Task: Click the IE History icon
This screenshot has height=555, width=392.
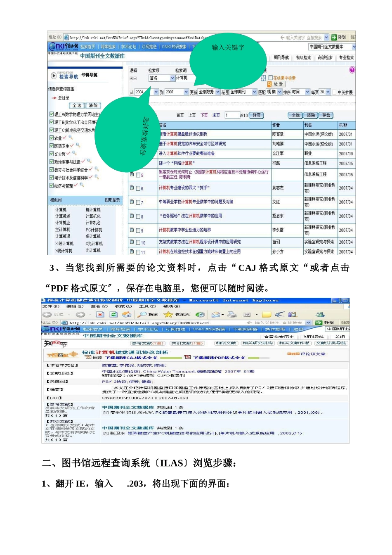Action: coord(200,315)
